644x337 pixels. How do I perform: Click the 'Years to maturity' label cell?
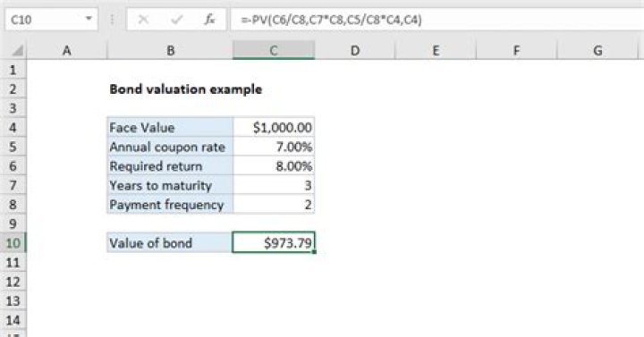(170, 186)
